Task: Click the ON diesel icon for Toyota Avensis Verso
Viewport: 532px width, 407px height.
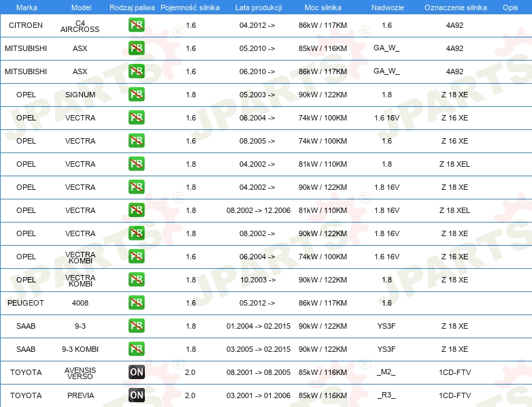Action: click(x=136, y=372)
